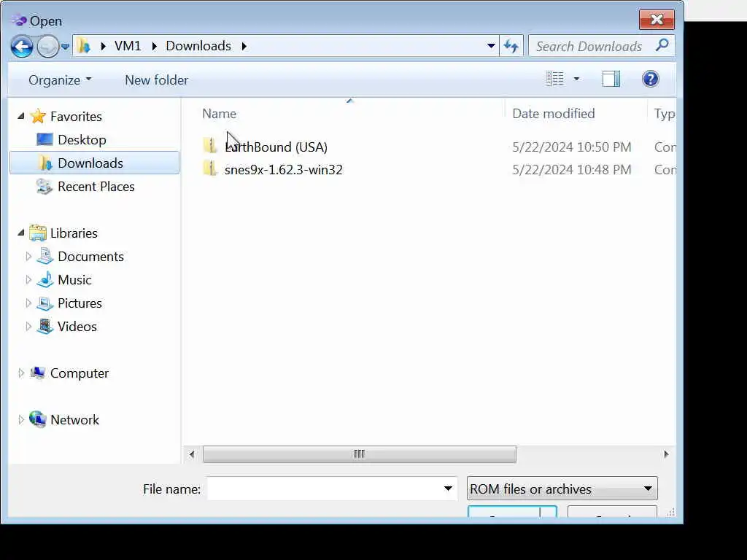Viewport: 747px width, 560px height.
Task: Select the EarthBound (USA) file name
Action: (276, 147)
